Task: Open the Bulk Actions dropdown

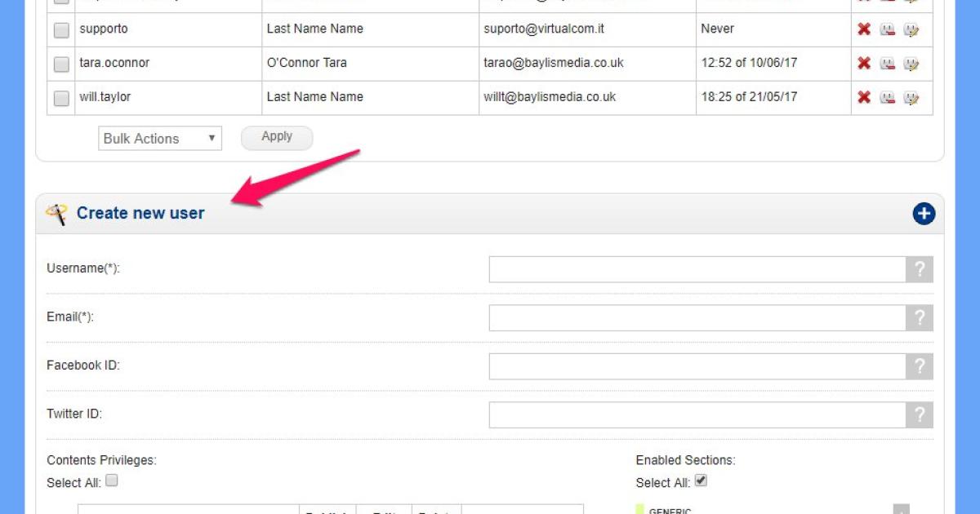Action: click(x=159, y=139)
